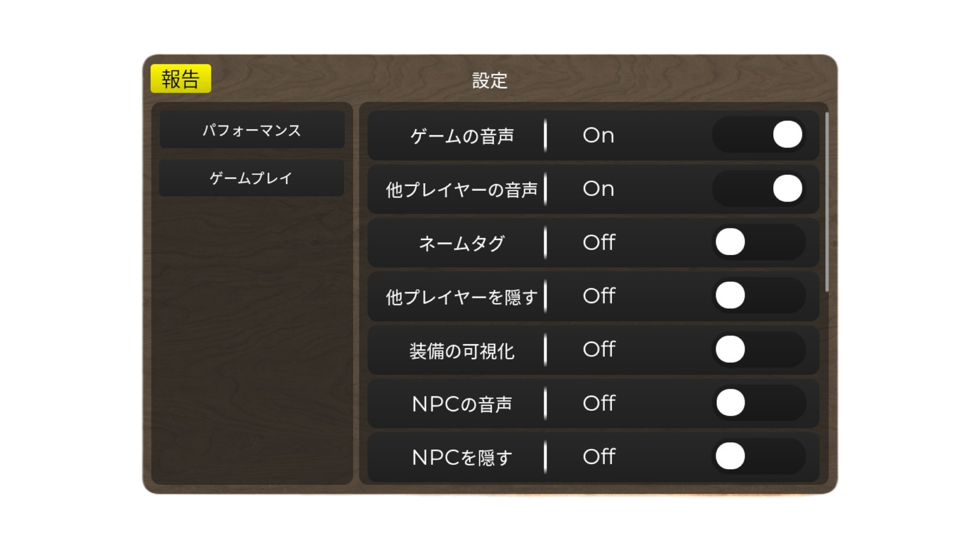
Task: Select the NPCの音声 setting label
Action: pos(462,404)
